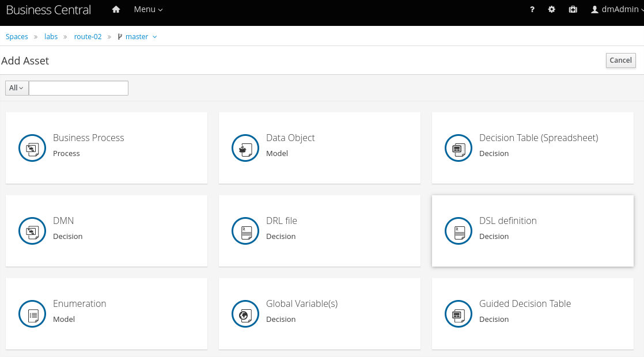Expand the master branch selector

[138, 37]
